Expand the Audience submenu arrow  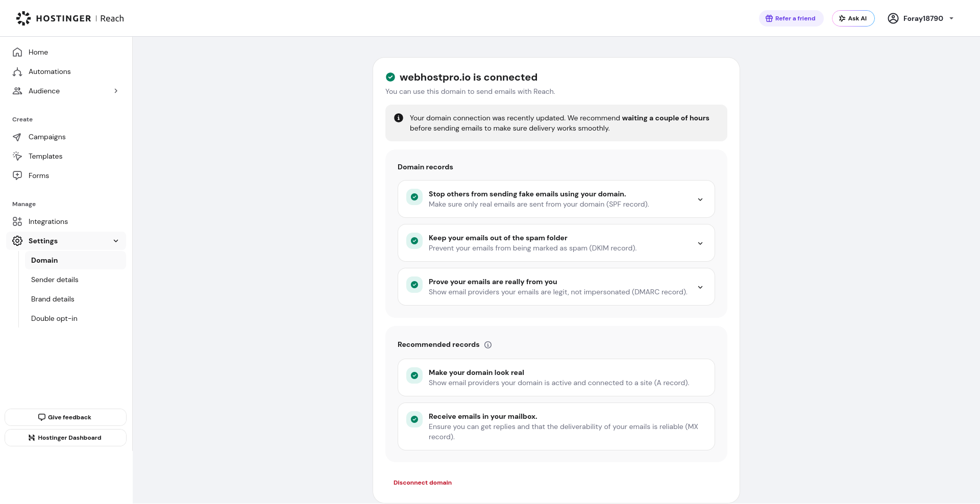(x=116, y=91)
